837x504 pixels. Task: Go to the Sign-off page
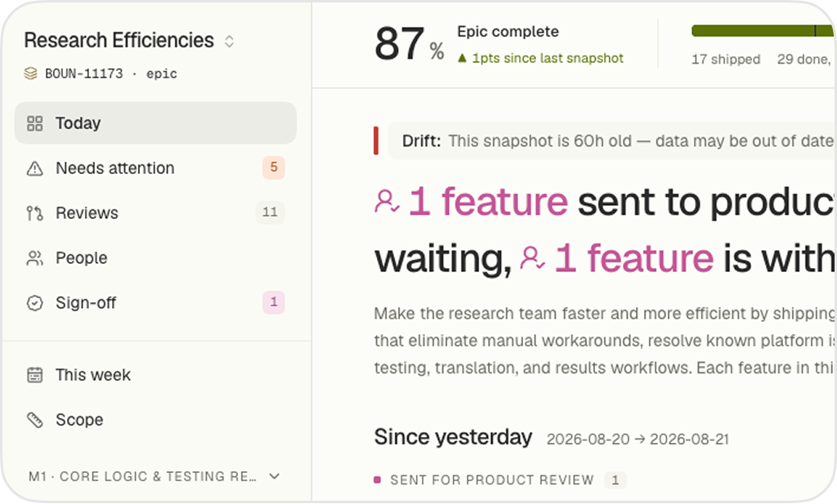tap(155, 303)
